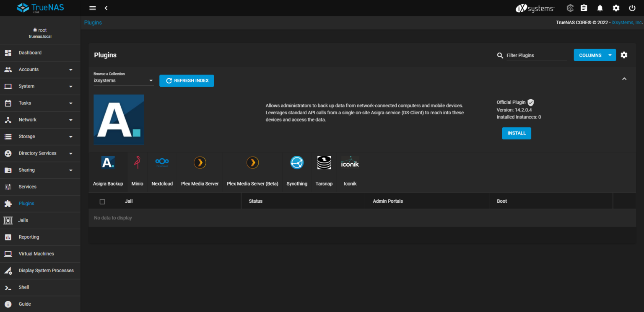Go to Services in the sidebar
Image resolution: width=644 pixels, height=312 pixels.
tap(28, 187)
